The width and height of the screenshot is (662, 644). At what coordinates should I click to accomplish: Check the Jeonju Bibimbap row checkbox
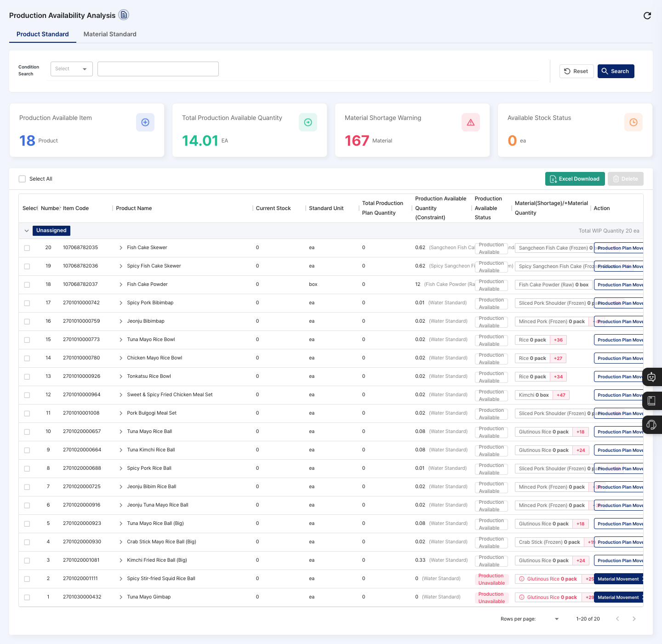point(27,321)
